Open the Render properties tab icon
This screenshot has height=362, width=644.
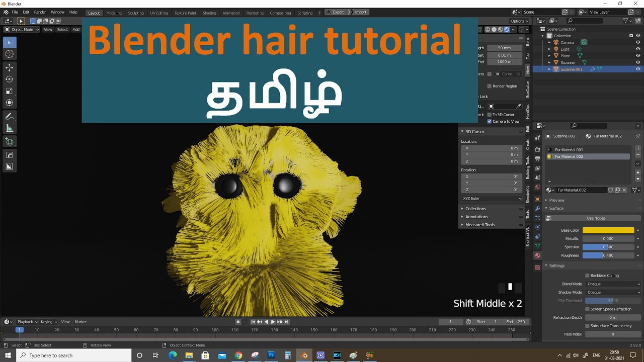[x=537, y=149]
